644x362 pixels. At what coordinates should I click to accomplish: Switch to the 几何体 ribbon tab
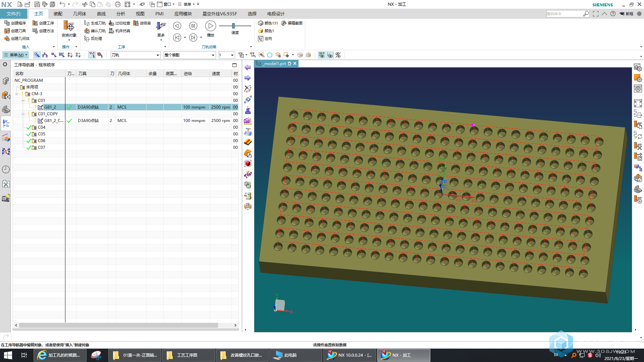tap(79, 14)
